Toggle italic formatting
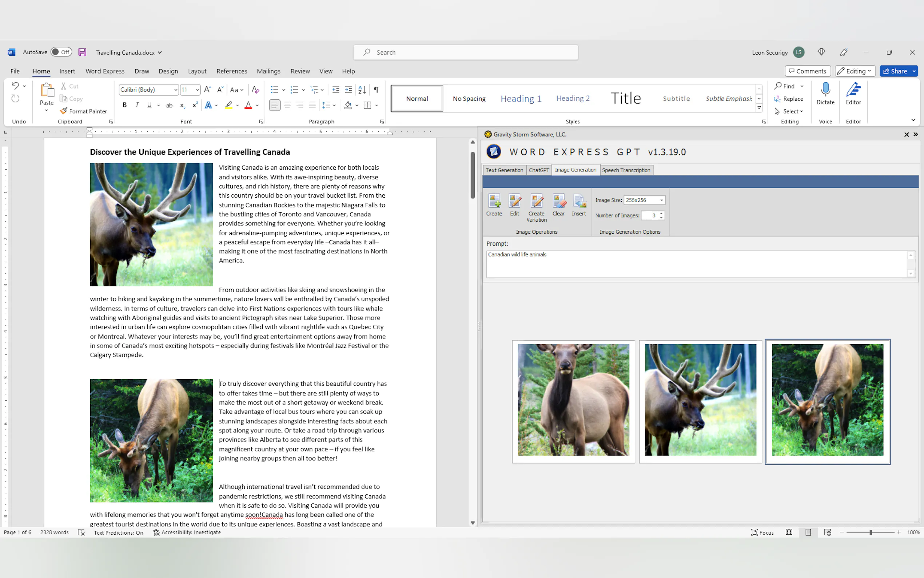The height and width of the screenshot is (578, 924). click(x=137, y=105)
